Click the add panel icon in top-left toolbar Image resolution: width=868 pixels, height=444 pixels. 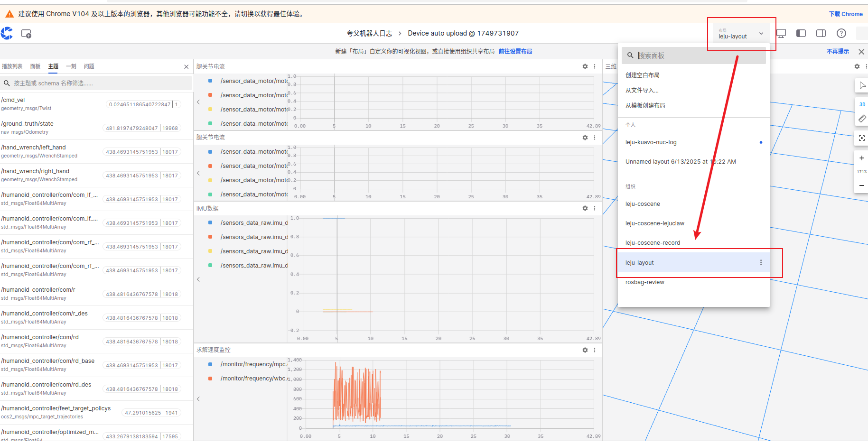pyautogui.click(x=26, y=34)
